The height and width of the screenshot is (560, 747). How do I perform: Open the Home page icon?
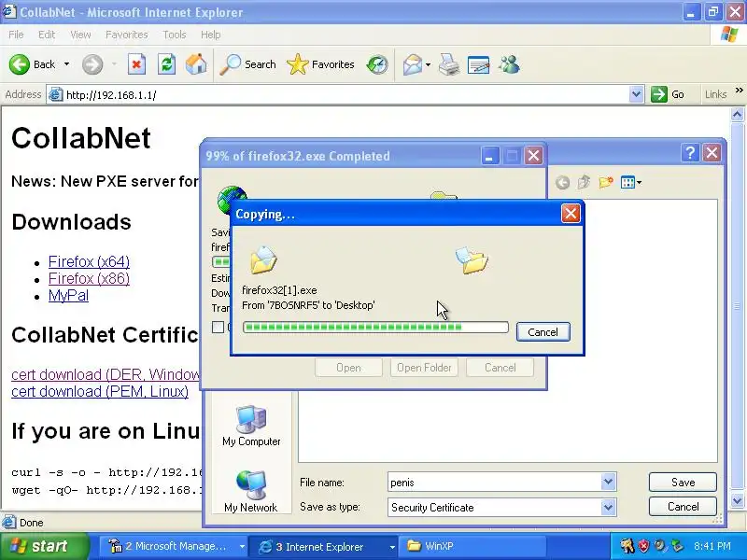(x=196, y=64)
